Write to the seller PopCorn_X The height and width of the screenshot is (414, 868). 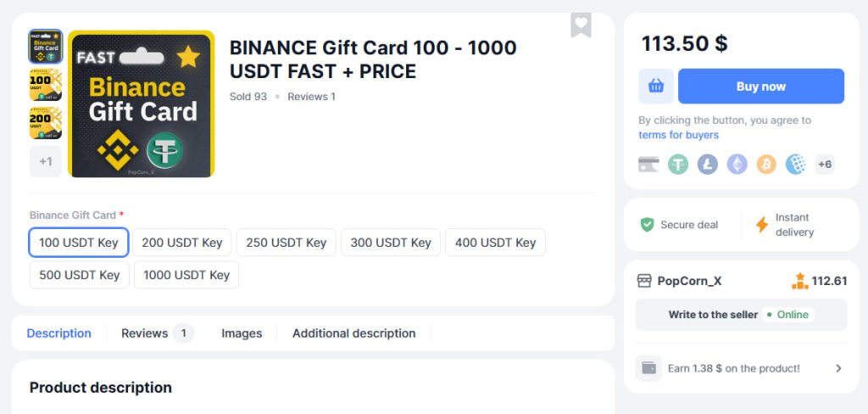click(714, 315)
